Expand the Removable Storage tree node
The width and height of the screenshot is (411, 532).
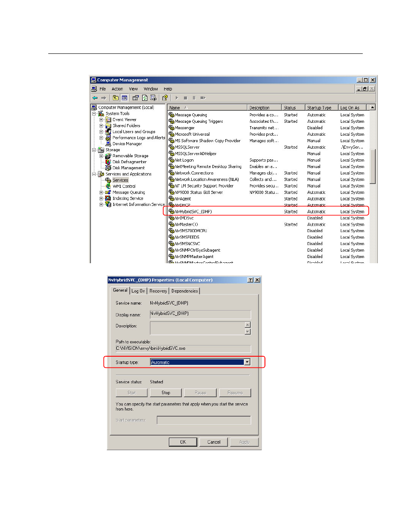[101, 156]
